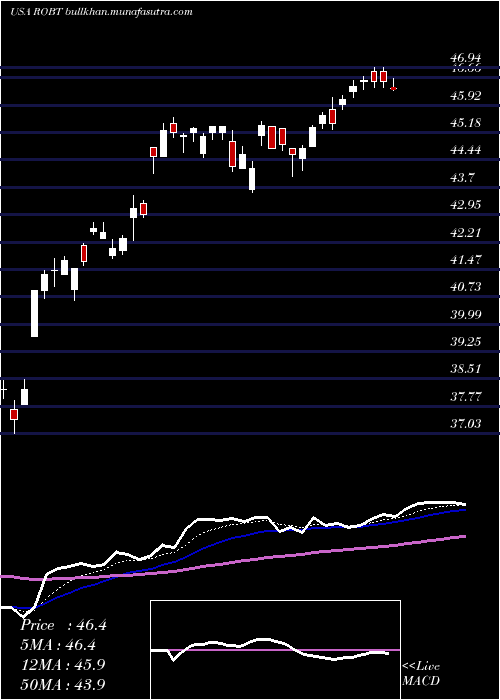500x700 pixels.
Task: Click the '50MA : 43.9' readout
Action: [x=63, y=684]
